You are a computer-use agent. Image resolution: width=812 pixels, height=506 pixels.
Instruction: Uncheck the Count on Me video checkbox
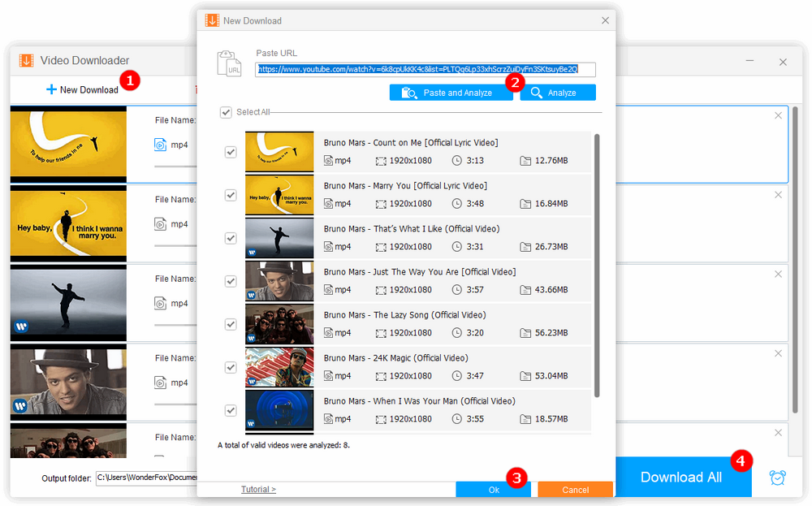pos(231,152)
